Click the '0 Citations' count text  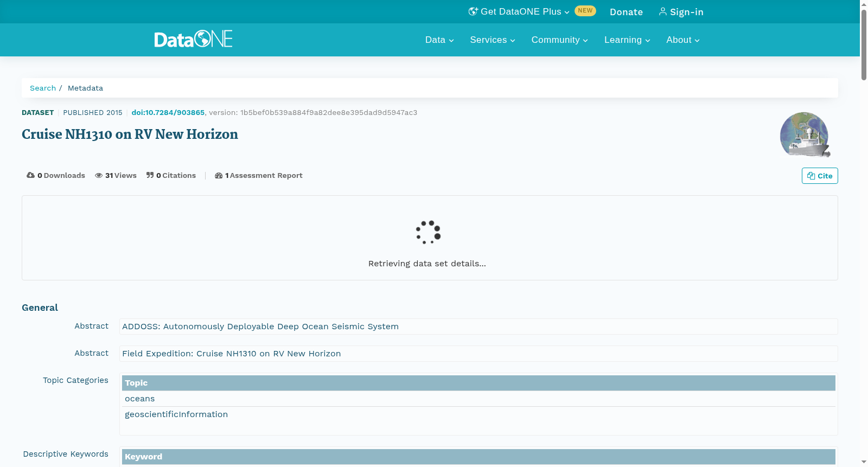click(176, 175)
